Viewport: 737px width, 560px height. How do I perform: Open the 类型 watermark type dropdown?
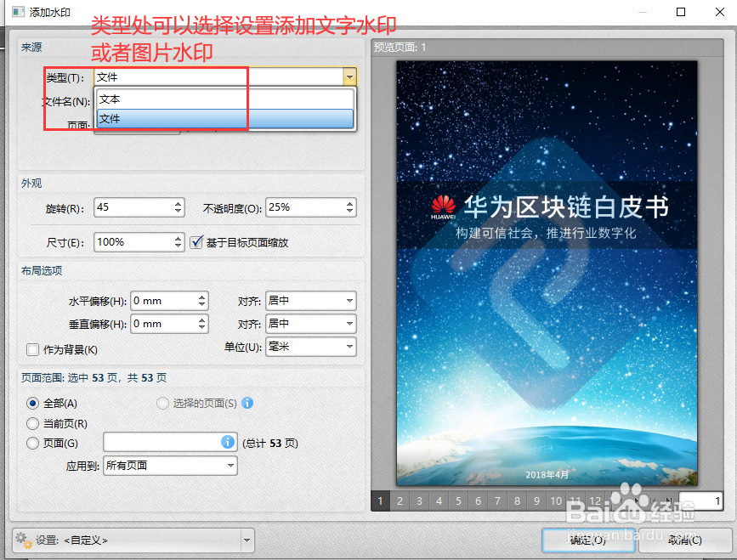click(349, 76)
